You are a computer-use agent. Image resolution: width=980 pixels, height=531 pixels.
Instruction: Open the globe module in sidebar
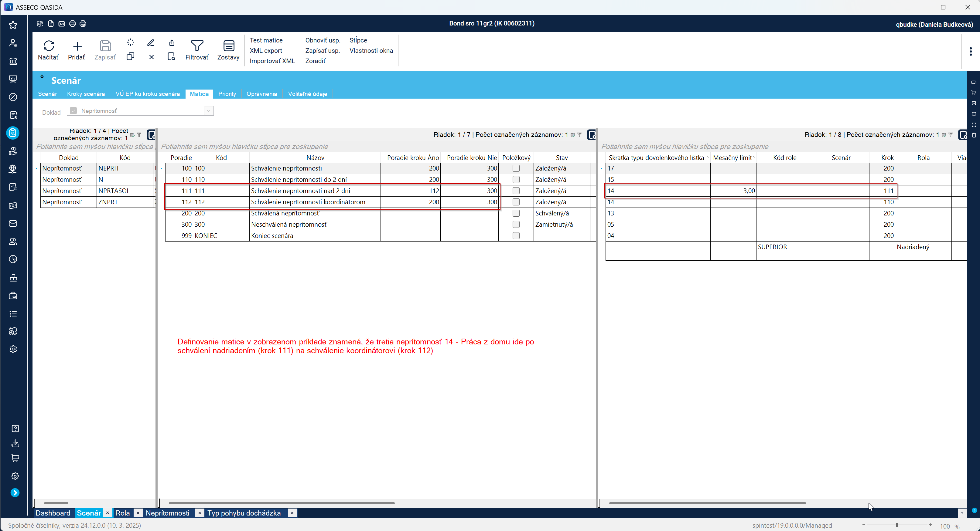tap(13, 169)
